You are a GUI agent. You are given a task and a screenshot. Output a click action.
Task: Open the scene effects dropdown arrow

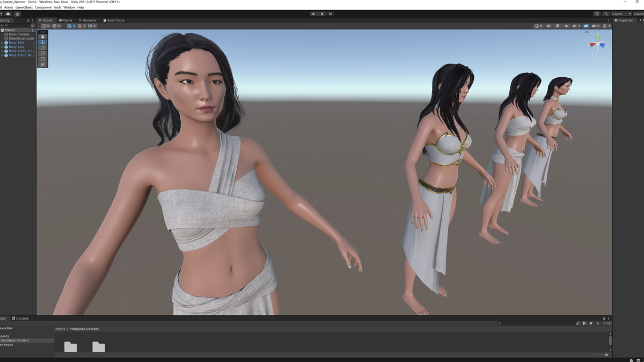(580, 26)
